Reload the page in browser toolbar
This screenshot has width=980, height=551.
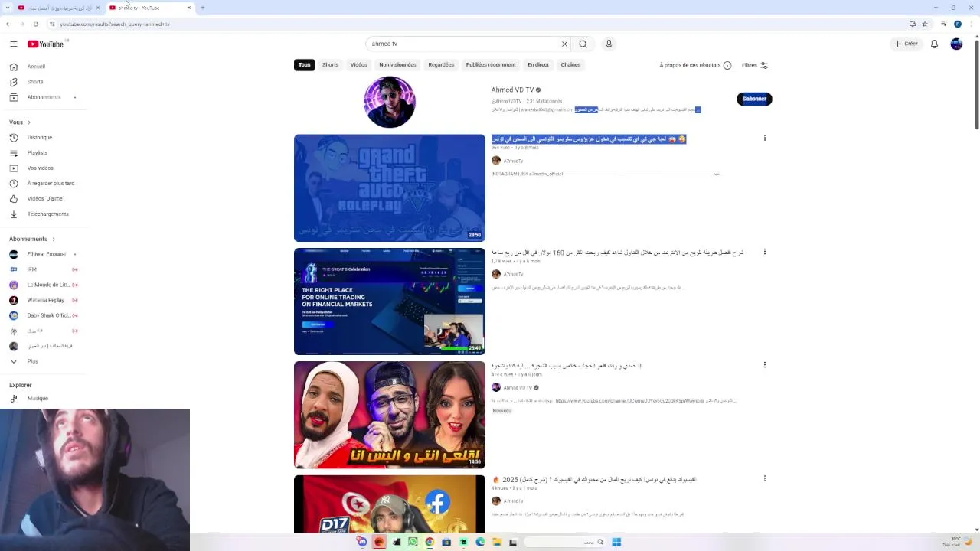point(35,24)
